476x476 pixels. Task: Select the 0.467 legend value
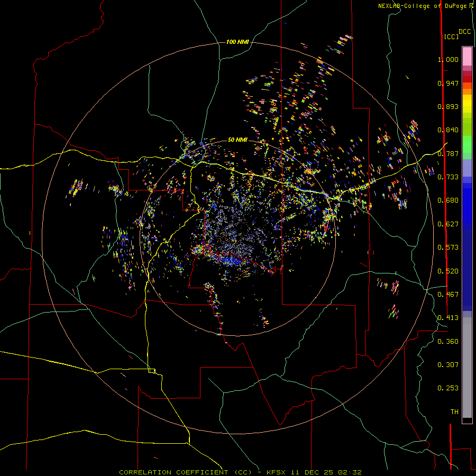pyautogui.click(x=448, y=295)
